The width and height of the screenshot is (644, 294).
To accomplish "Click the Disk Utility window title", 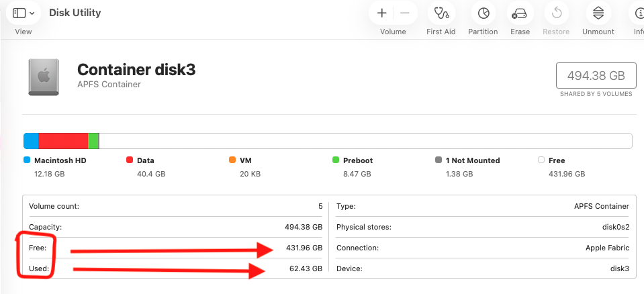I will click(75, 13).
